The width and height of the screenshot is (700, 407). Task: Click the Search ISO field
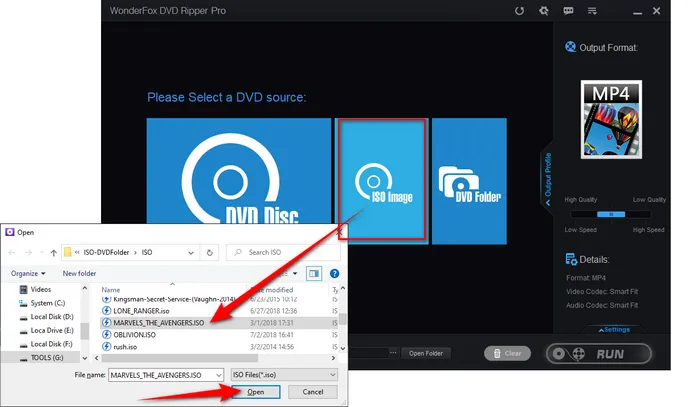(283, 253)
